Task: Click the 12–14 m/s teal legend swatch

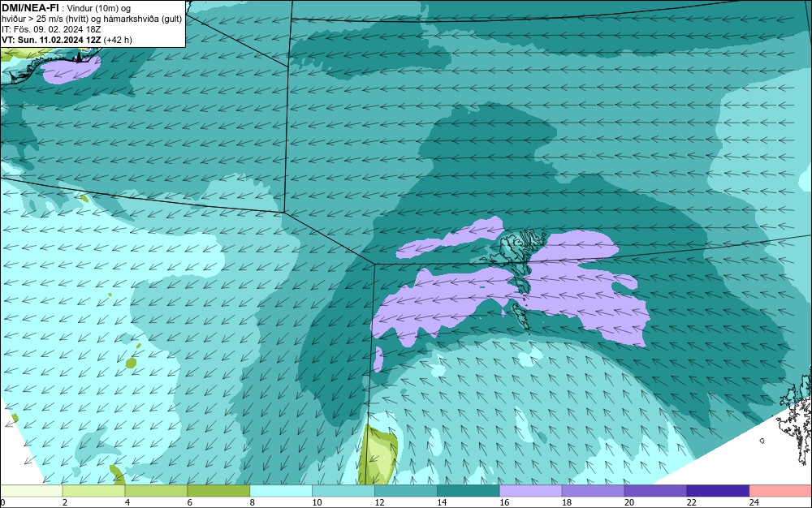Action: [405, 491]
